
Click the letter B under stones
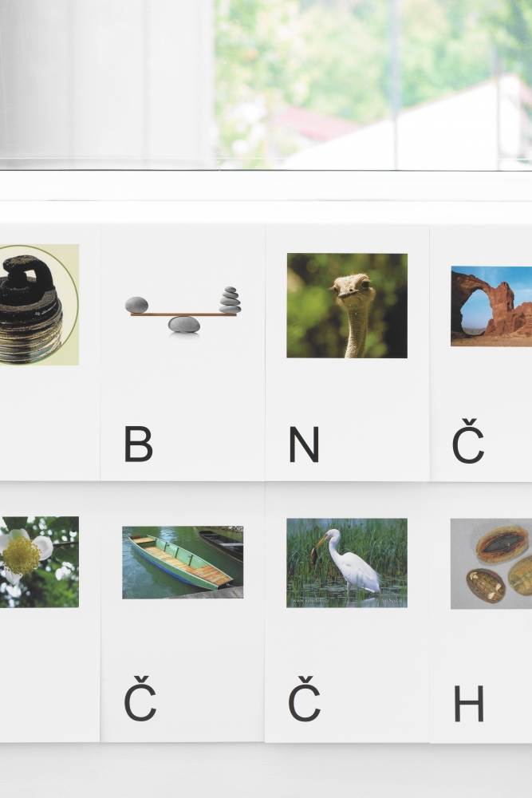(138, 444)
